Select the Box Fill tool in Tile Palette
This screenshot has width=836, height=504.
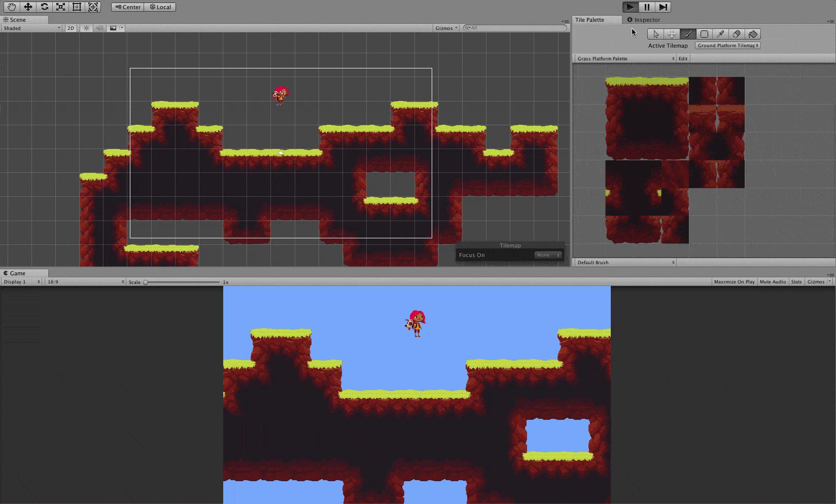[704, 34]
